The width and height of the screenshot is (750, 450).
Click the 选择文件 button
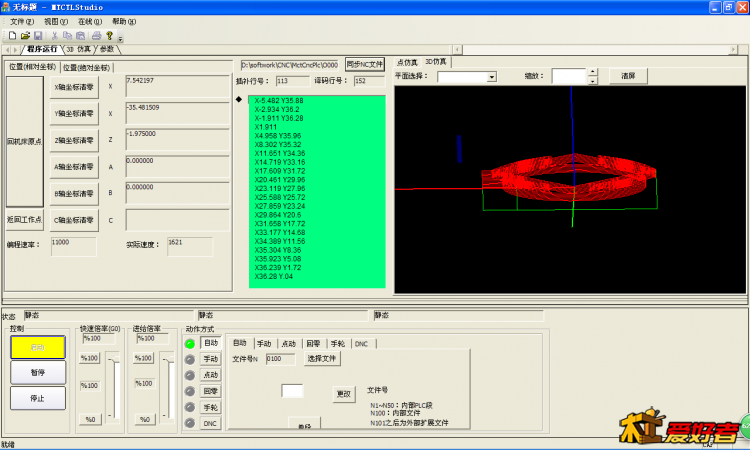point(322,359)
